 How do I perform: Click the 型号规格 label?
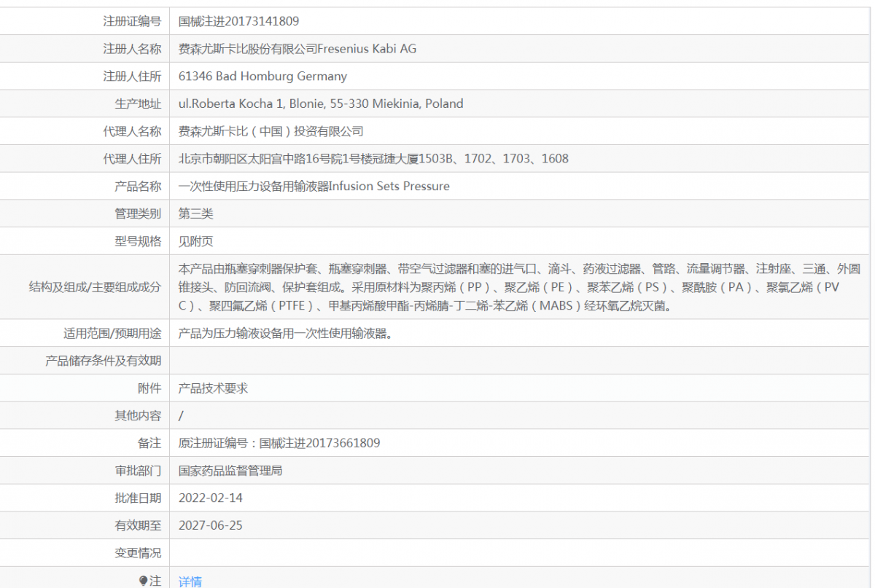click(138, 241)
